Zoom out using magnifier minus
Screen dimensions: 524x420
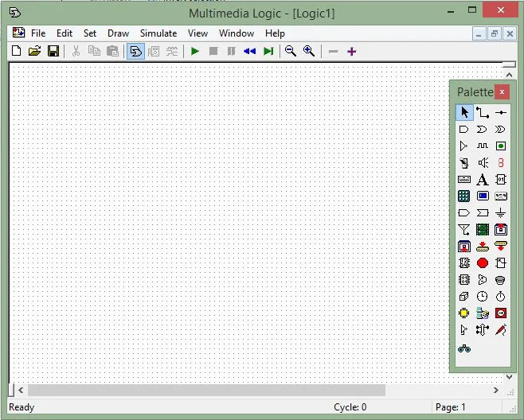click(x=291, y=52)
